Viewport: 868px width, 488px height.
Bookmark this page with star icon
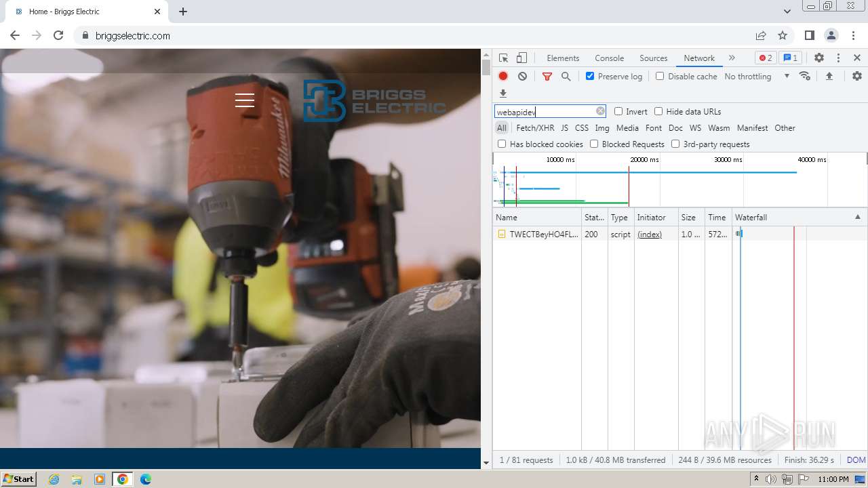tap(783, 36)
